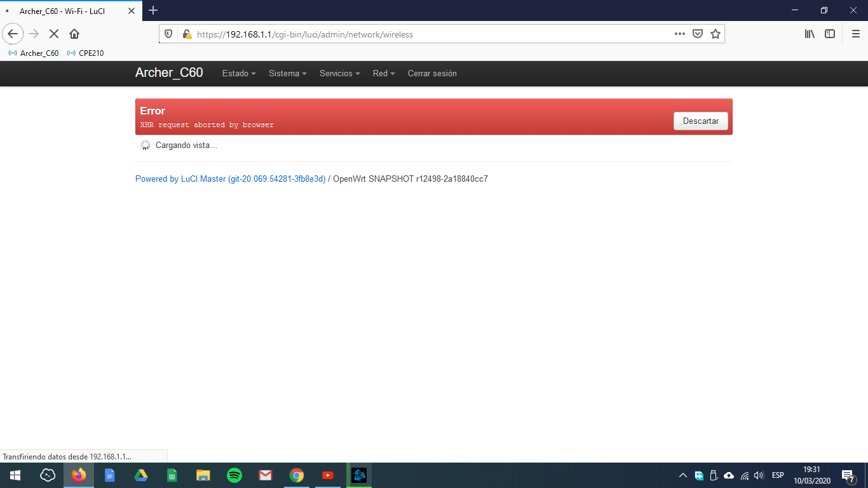Open the Library history and bookmarks icon

coord(810,34)
